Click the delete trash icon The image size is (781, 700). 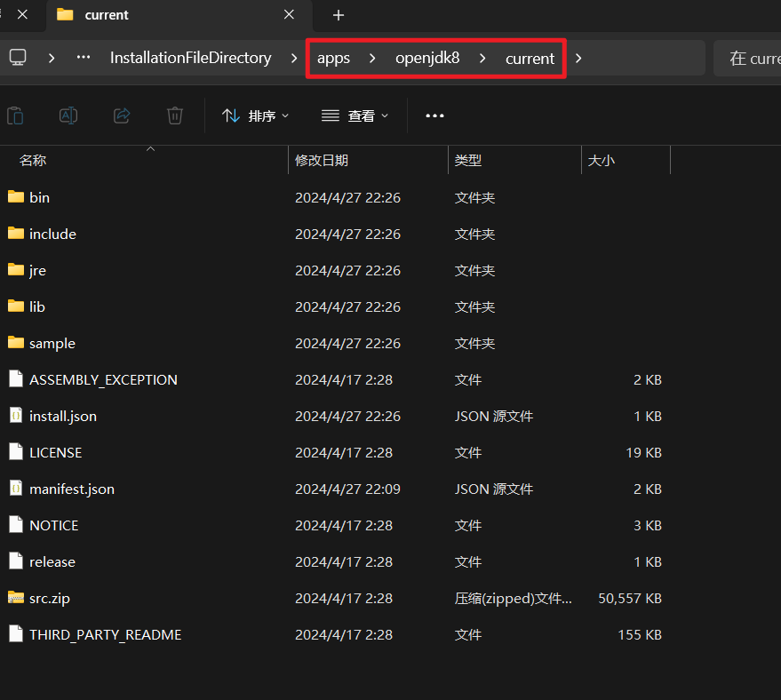click(175, 115)
